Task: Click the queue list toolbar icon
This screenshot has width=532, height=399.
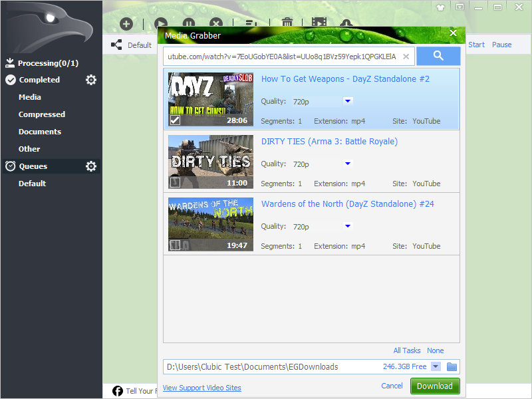Action: tap(251, 23)
